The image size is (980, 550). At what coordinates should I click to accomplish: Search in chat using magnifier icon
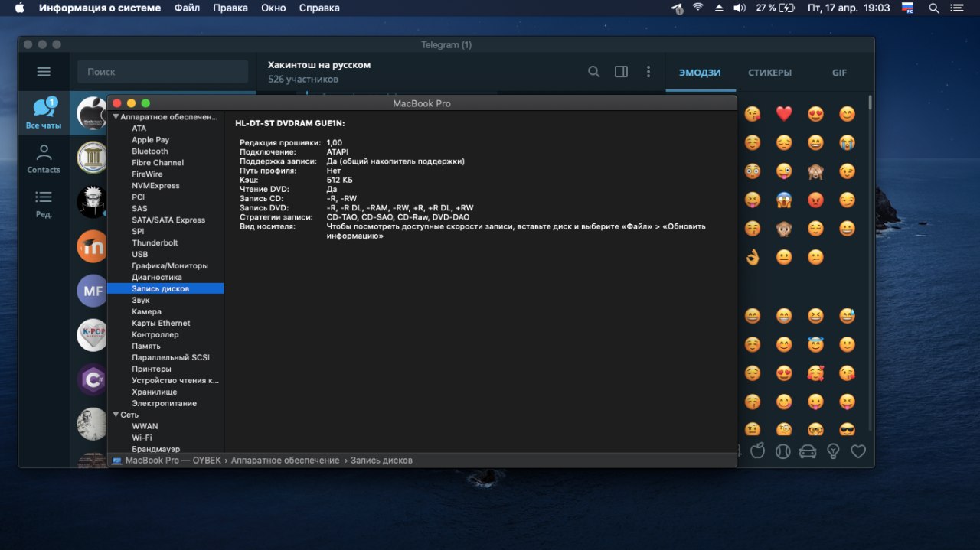point(594,72)
